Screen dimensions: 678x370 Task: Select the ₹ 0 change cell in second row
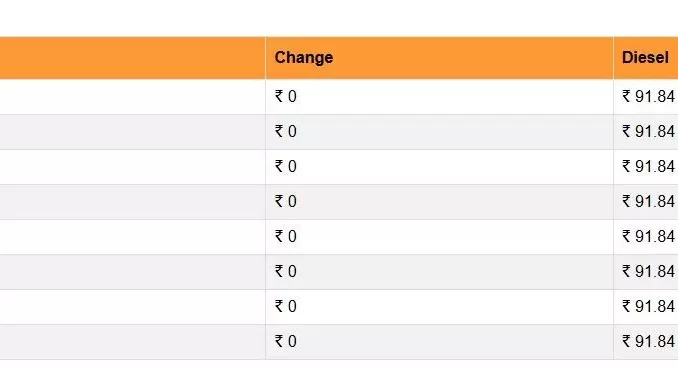(x=439, y=132)
